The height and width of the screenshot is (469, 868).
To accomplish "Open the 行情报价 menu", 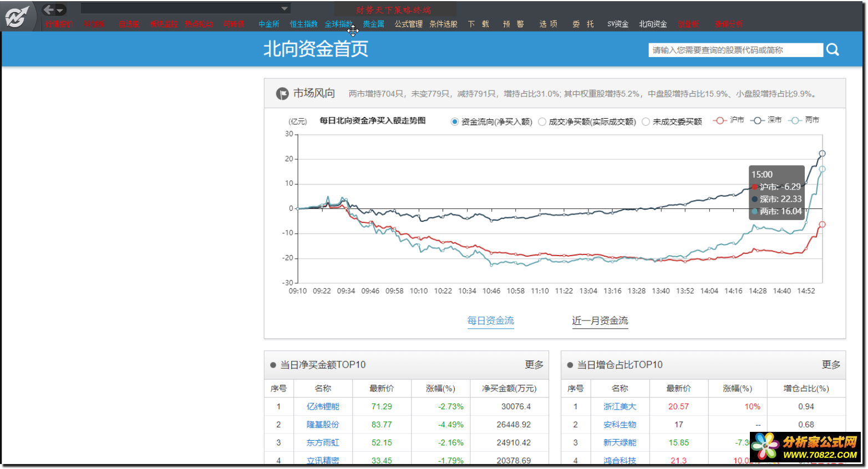I will pyautogui.click(x=59, y=24).
